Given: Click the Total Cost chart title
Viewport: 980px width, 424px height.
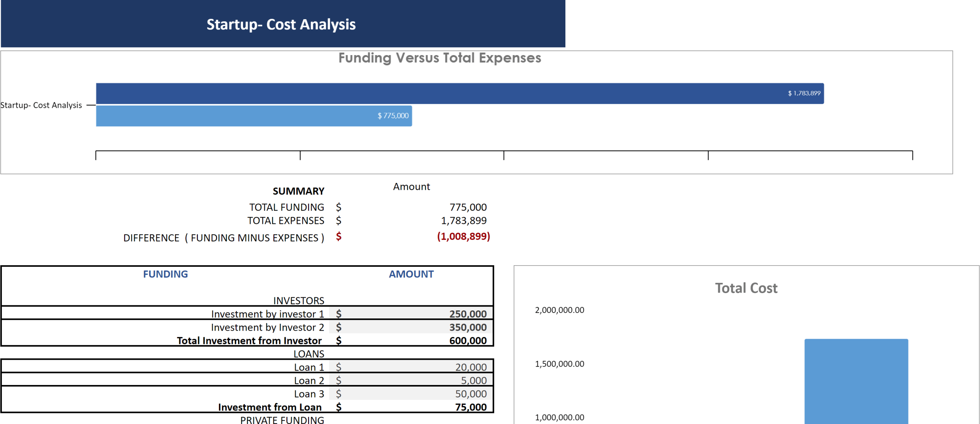Looking at the screenshot, I should [746, 288].
